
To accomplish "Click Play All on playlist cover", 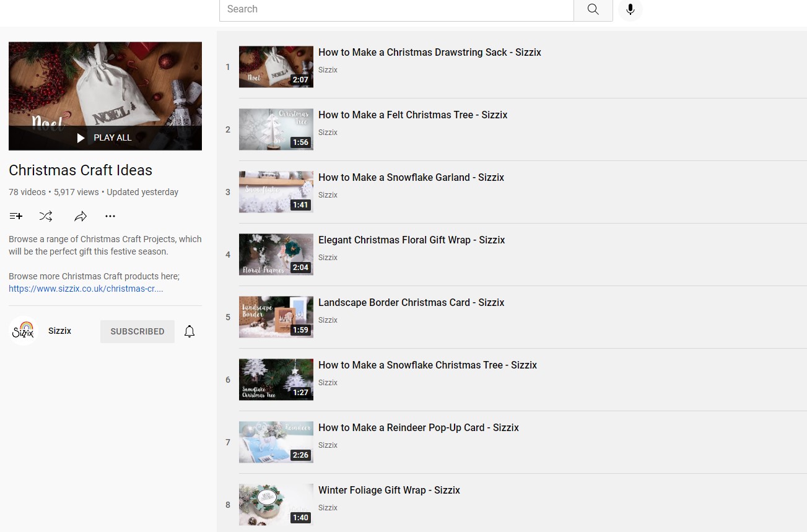I will [105, 137].
